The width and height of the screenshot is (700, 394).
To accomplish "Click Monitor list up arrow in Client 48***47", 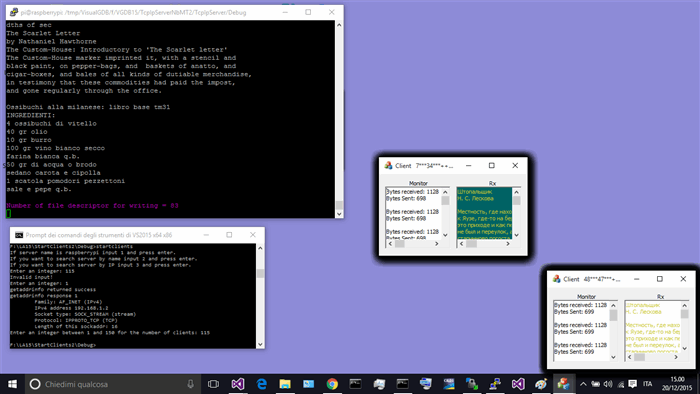I will click(613, 305).
